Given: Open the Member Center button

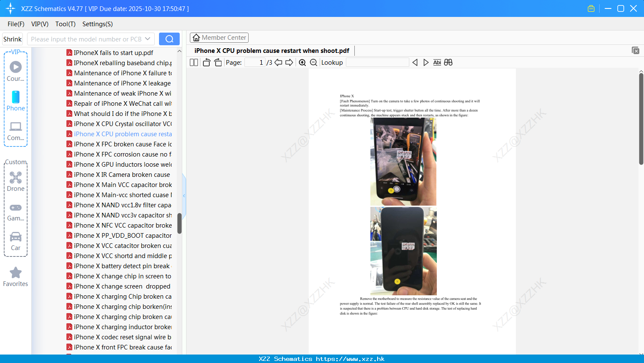Looking at the screenshot, I should [219, 38].
